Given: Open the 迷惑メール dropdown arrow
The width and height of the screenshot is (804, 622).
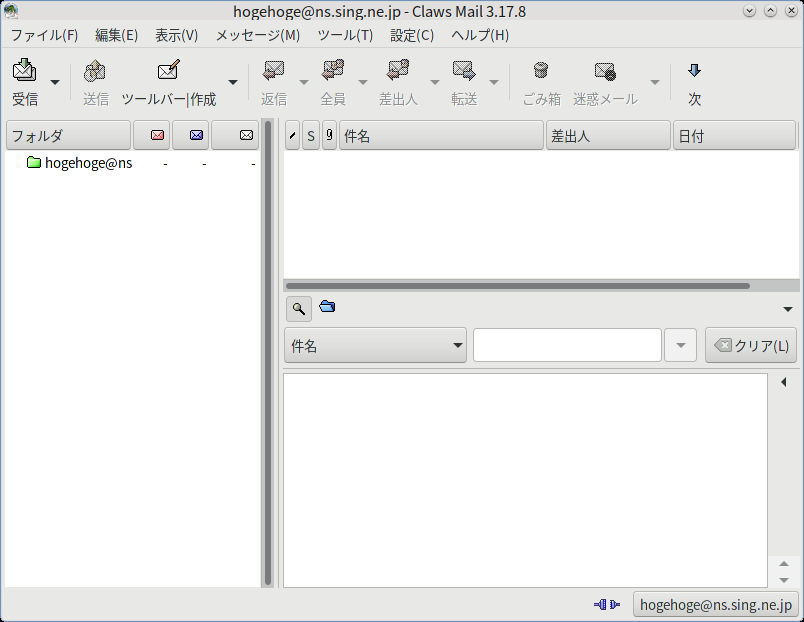Looking at the screenshot, I should [655, 82].
